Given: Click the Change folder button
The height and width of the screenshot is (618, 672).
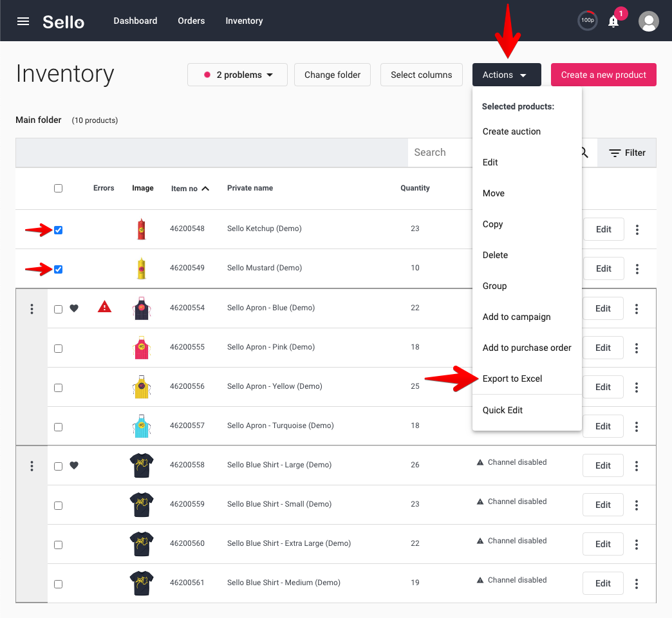Looking at the screenshot, I should 332,75.
